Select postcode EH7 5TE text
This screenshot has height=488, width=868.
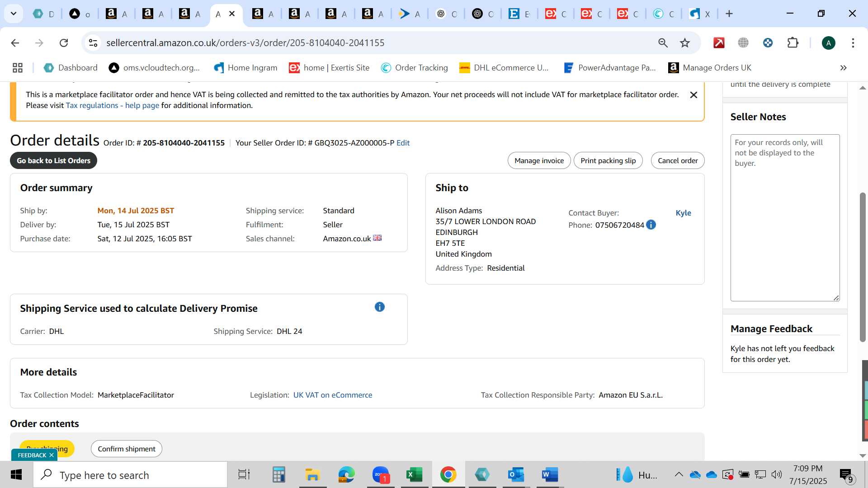pyautogui.click(x=450, y=243)
